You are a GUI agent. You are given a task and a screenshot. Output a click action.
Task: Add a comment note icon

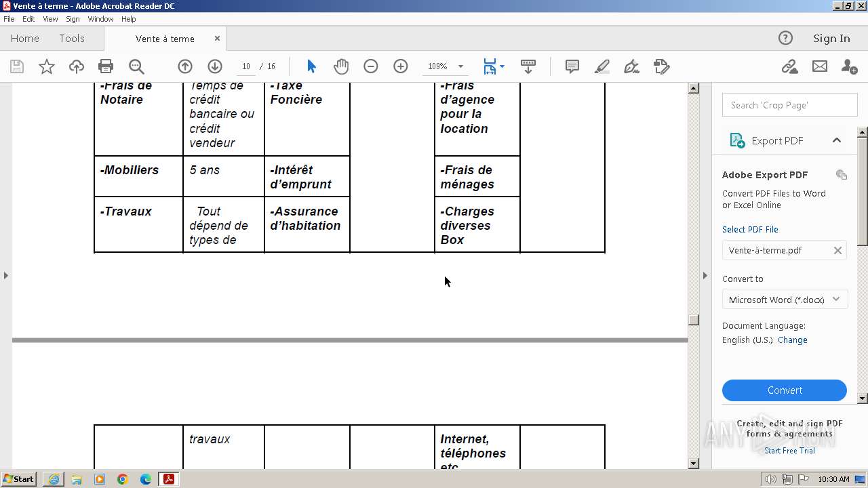[x=572, y=66]
